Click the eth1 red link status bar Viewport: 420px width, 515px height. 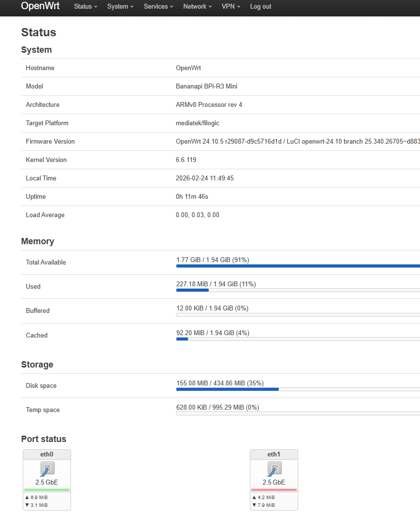click(x=274, y=490)
